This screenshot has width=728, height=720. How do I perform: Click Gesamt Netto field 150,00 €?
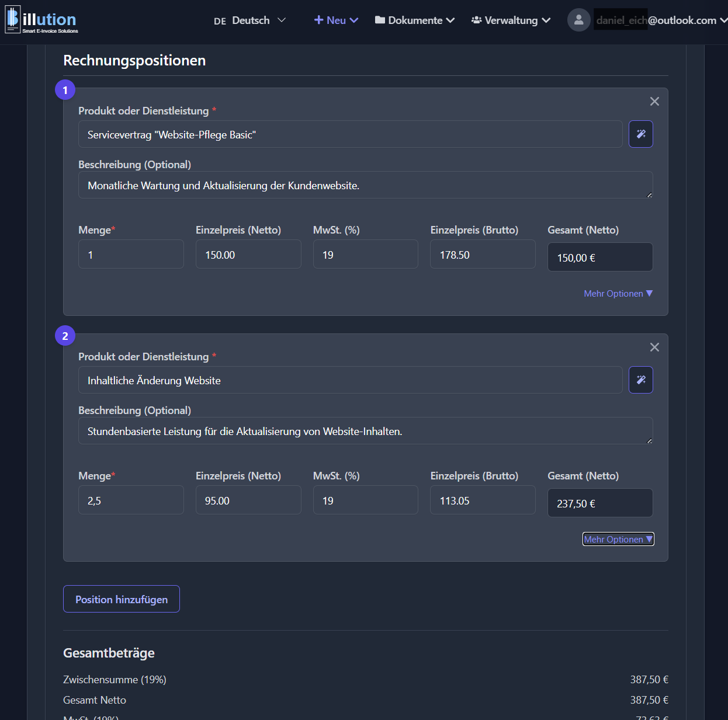600,258
